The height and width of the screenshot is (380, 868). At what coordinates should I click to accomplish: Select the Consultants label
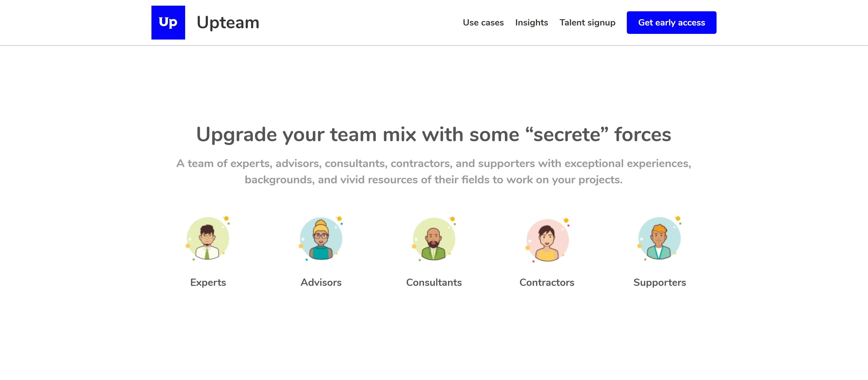(434, 282)
